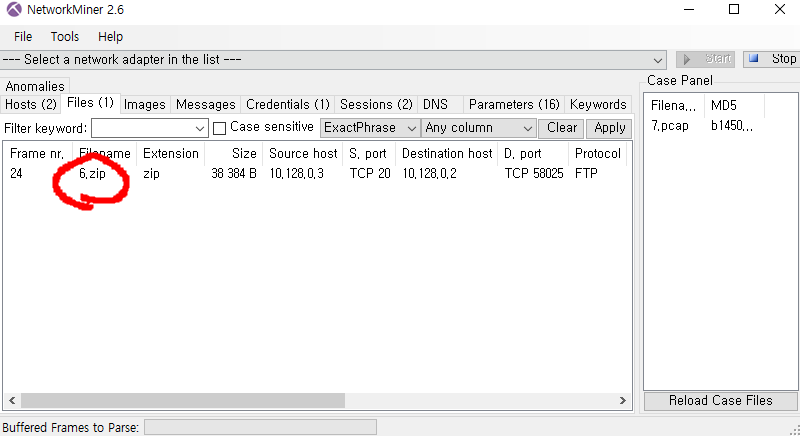
Task: Close the NetworkMiner window
Action: (x=779, y=9)
